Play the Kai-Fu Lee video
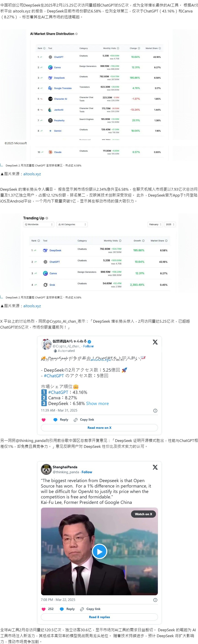 [x=99, y=551]
